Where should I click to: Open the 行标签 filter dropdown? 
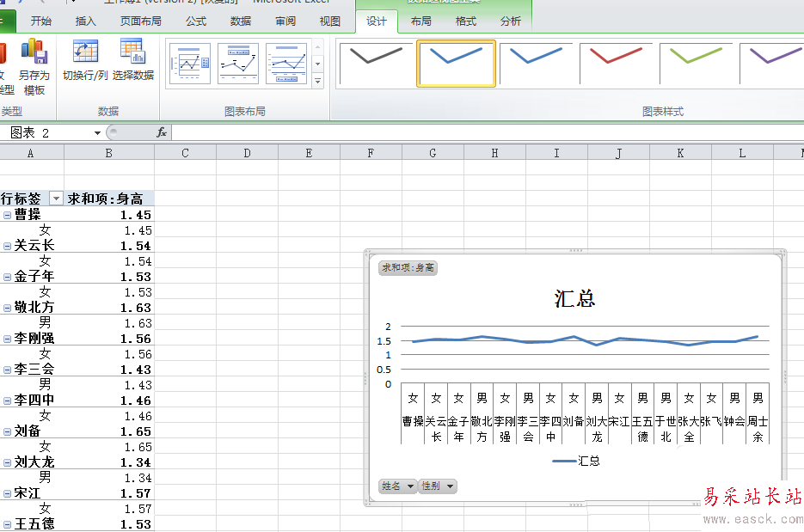pyautogui.click(x=56, y=199)
